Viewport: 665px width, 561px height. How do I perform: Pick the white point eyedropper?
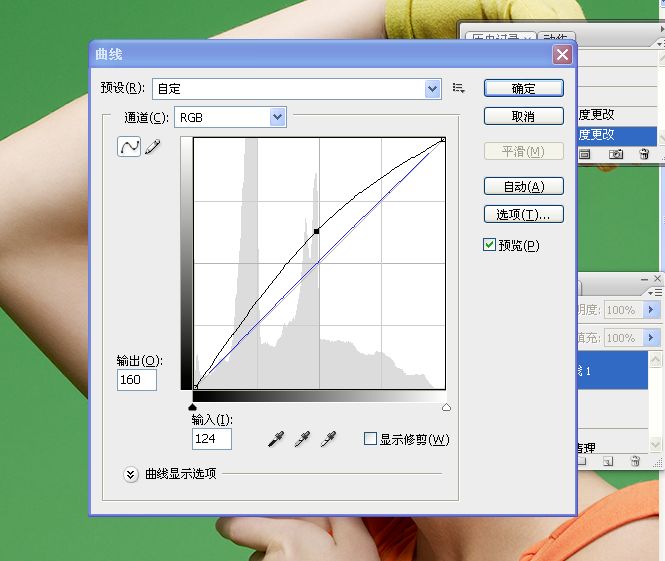(328, 439)
